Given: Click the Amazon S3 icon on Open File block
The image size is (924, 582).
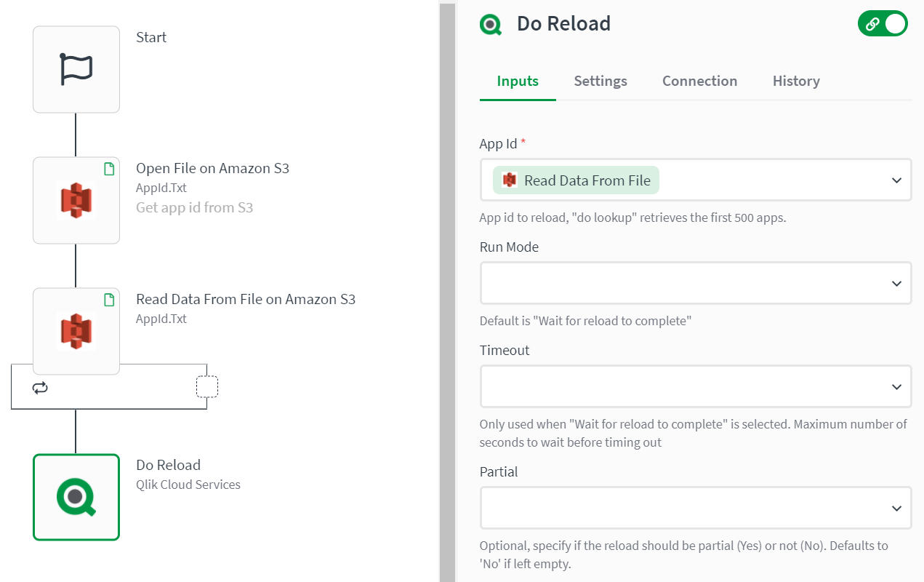Looking at the screenshot, I should coord(76,200).
